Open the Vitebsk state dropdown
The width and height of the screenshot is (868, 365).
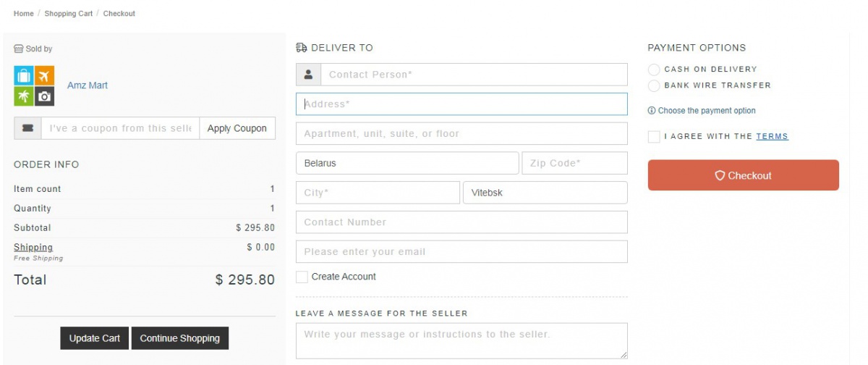[545, 193]
